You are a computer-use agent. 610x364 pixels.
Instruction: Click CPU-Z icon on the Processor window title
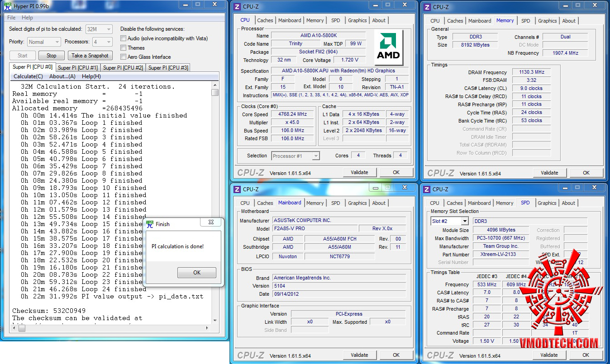click(x=237, y=7)
